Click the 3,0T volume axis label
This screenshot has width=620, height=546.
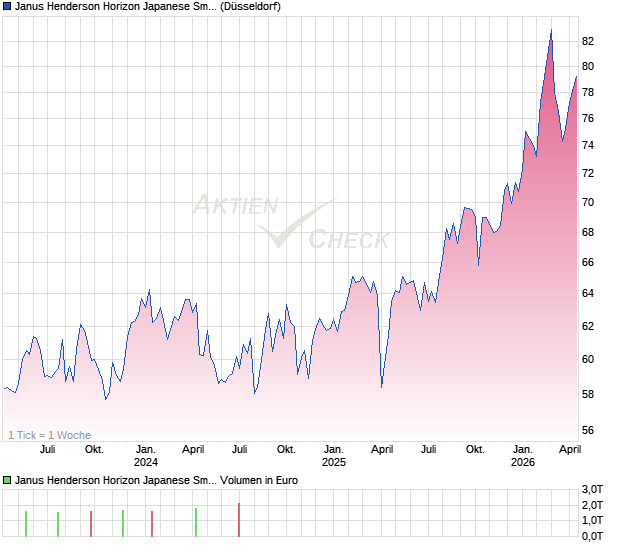pyautogui.click(x=592, y=488)
